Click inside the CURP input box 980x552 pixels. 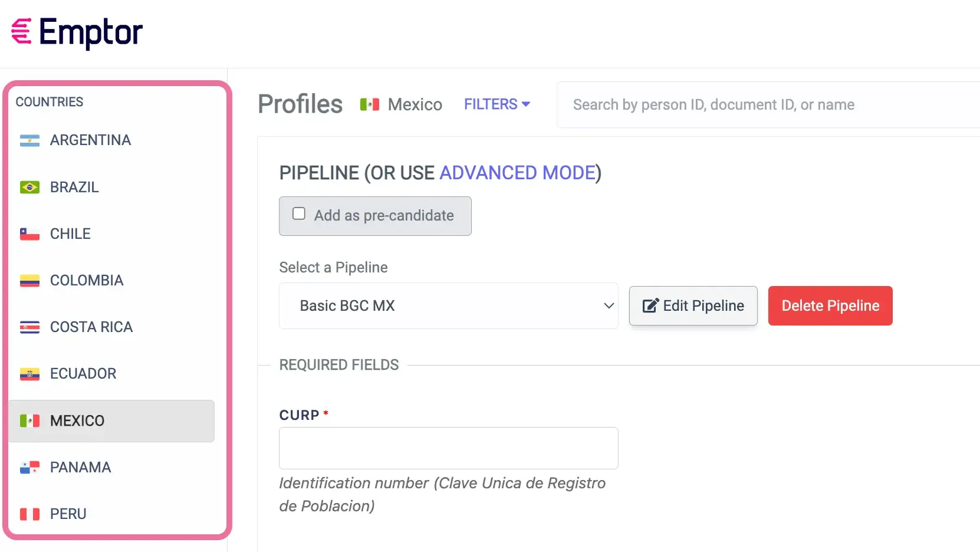pos(448,448)
